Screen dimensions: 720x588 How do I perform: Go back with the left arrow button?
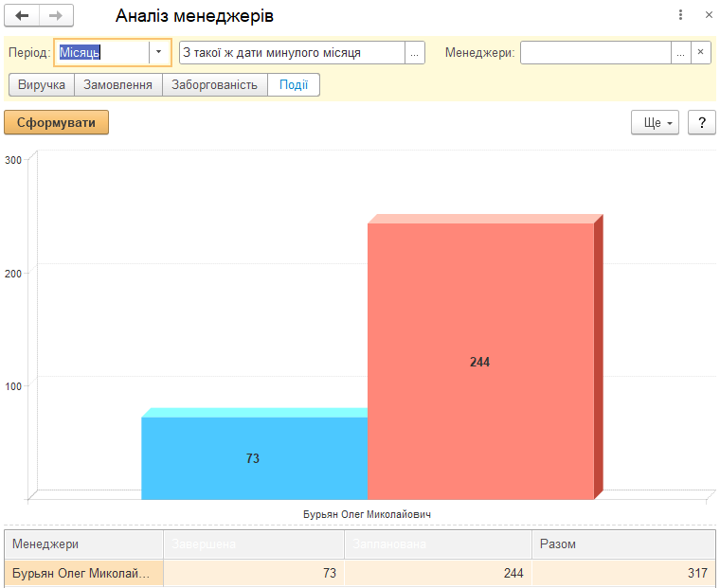tap(22, 15)
